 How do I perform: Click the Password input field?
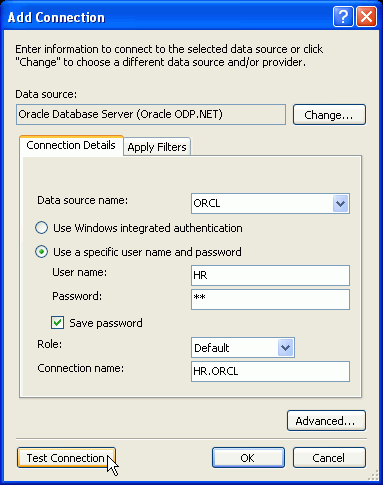tap(270, 299)
